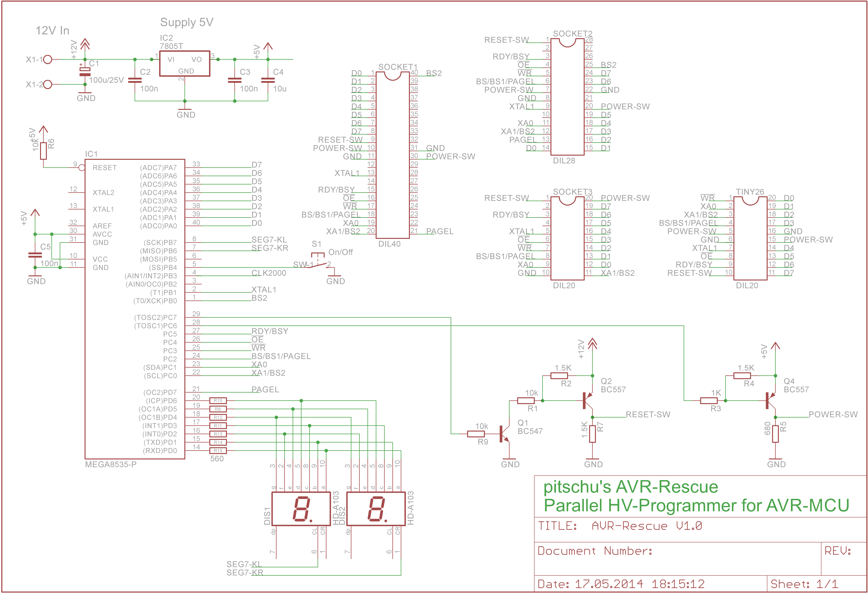Select resistor R9 10k at Q1 base
868x594 pixels.
(476, 434)
